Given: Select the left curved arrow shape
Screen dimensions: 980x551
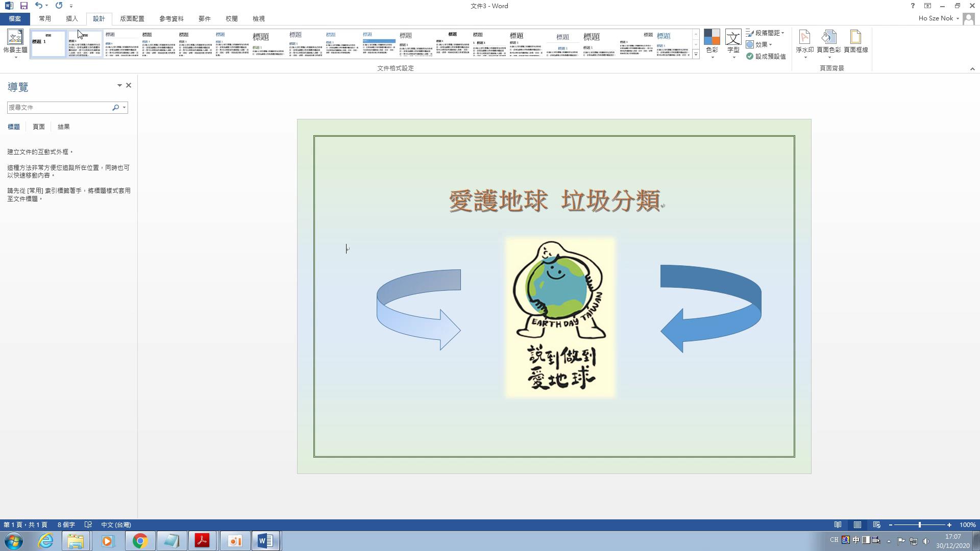Looking at the screenshot, I should (x=419, y=310).
